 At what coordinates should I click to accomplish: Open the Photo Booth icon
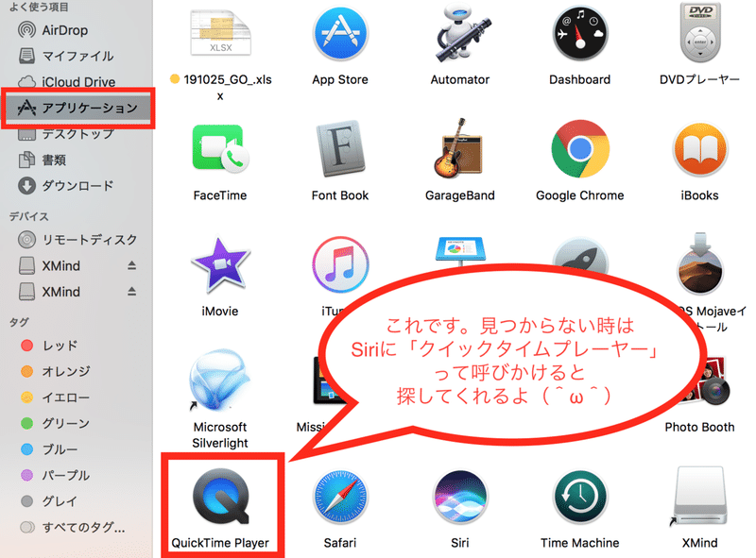[710, 380]
